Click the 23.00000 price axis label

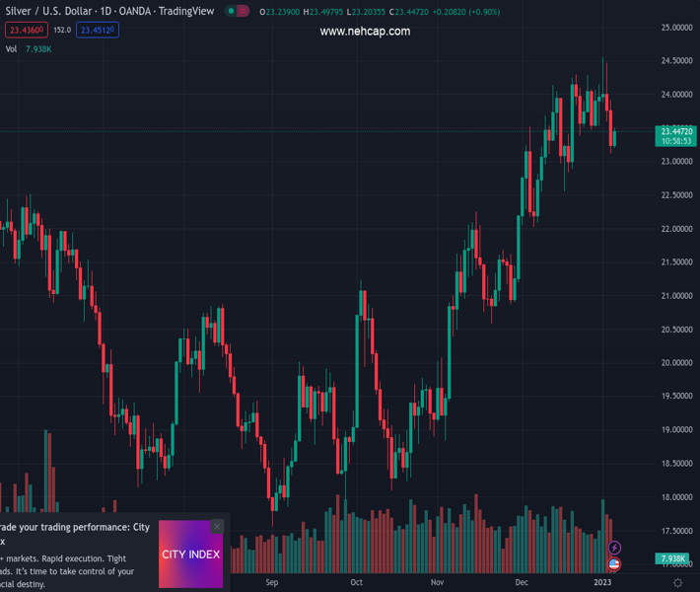[676, 161]
